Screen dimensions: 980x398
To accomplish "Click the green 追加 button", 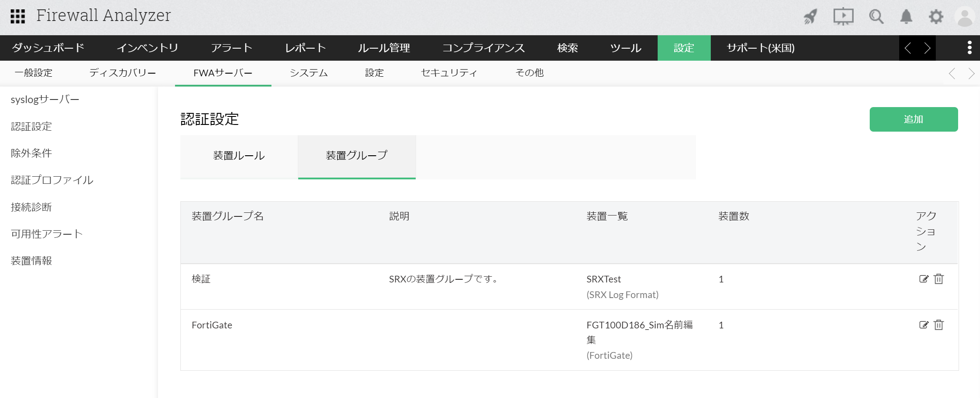I will tap(913, 119).
